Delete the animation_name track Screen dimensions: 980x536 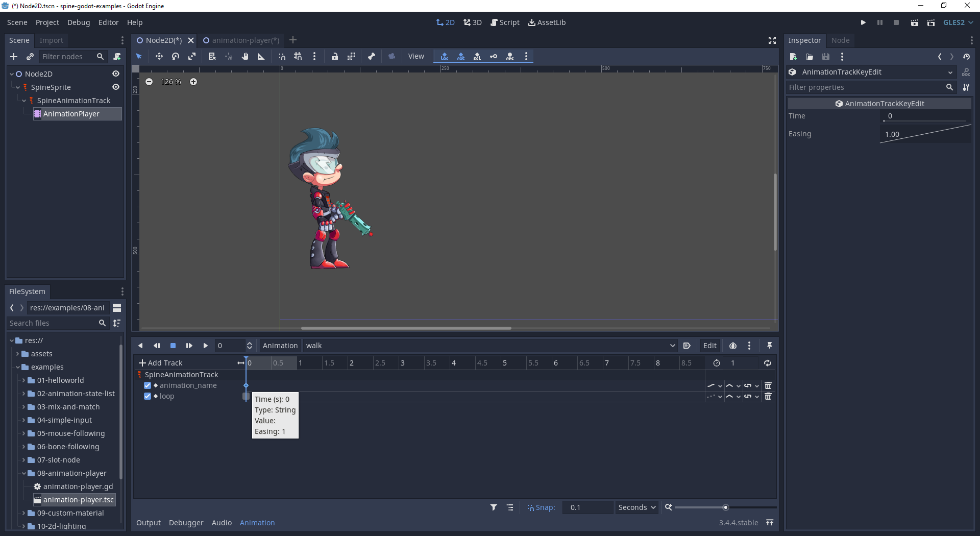point(768,385)
